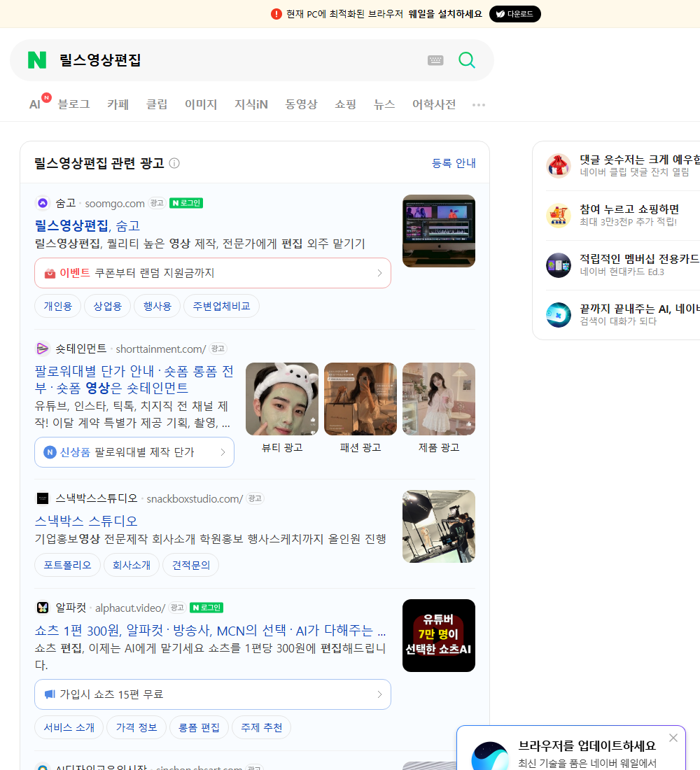Click the megaphone icon in 가입시 쇼츠 banner

(50, 694)
